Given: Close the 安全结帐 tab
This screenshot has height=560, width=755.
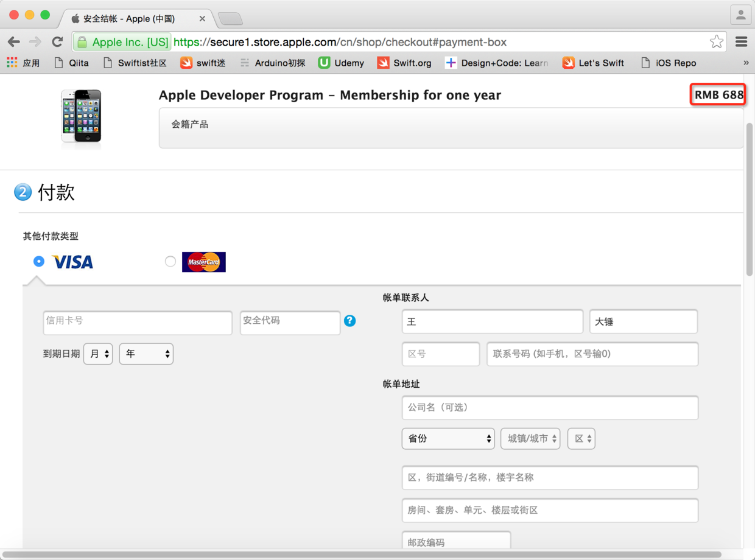Looking at the screenshot, I should (x=202, y=19).
